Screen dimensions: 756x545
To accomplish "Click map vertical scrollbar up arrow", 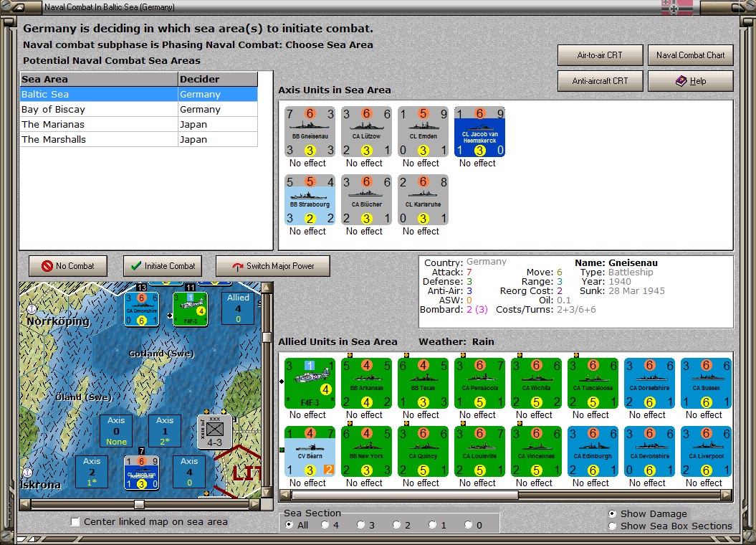I will [x=266, y=288].
